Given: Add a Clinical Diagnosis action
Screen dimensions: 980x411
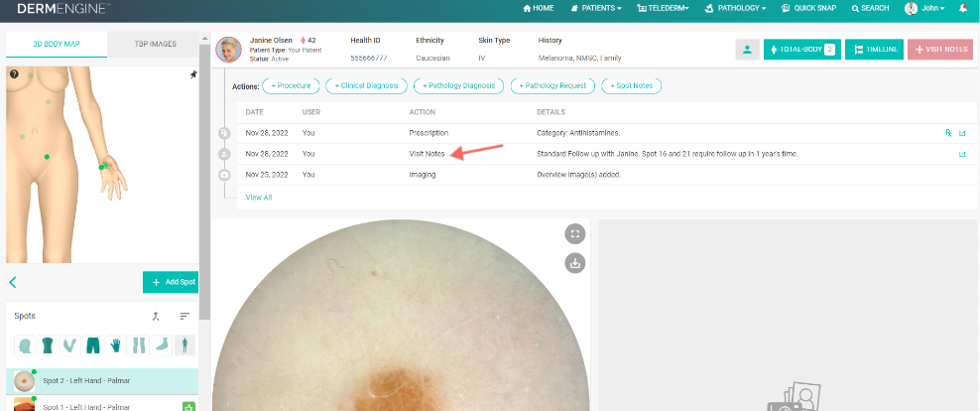Looking at the screenshot, I should click(366, 85).
